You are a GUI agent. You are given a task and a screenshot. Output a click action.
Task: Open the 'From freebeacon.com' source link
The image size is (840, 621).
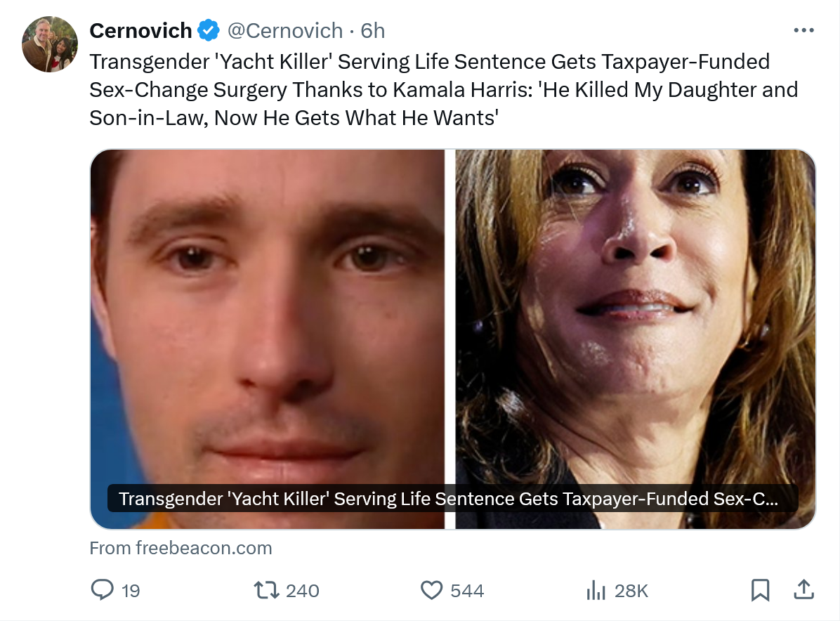(181, 548)
